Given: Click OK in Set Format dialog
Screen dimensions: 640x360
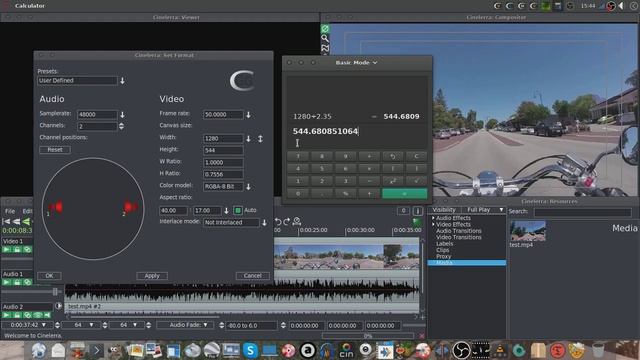Looking at the screenshot, I should [49, 276].
